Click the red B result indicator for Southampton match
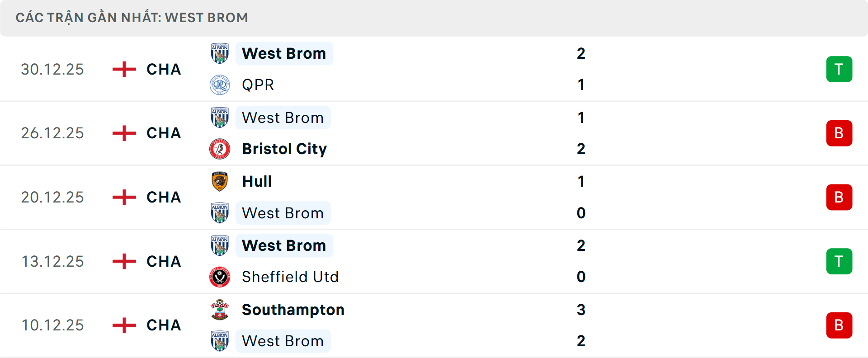Image resolution: width=868 pixels, height=358 pixels. tap(839, 325)
